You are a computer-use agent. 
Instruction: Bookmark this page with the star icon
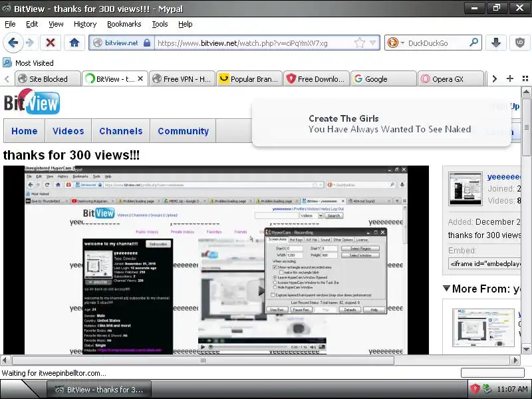point(359,43)
